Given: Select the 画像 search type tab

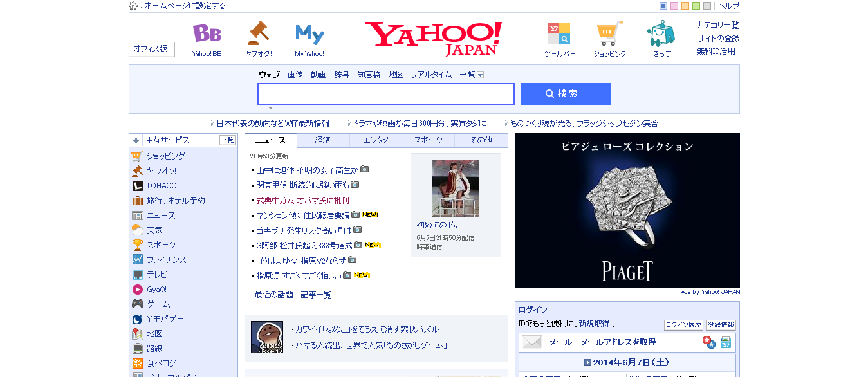Looking at the screenshot, I should click(x=295, y=75).
